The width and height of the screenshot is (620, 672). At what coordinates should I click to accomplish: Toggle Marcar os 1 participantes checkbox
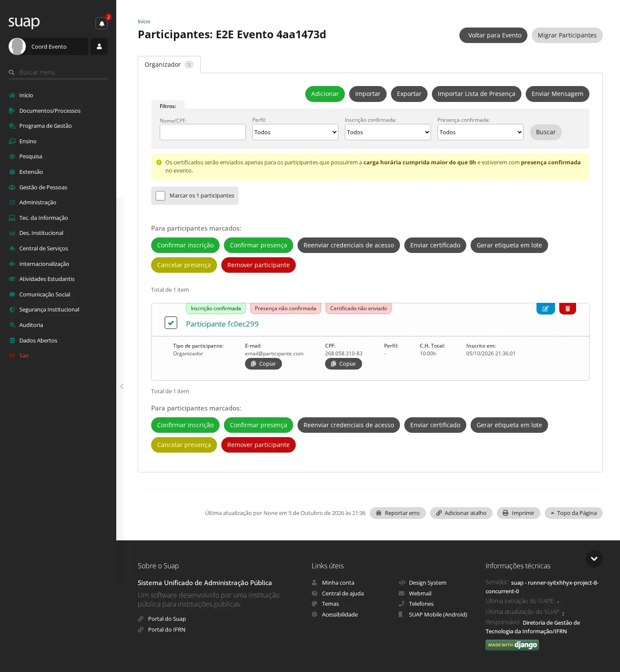161,196
